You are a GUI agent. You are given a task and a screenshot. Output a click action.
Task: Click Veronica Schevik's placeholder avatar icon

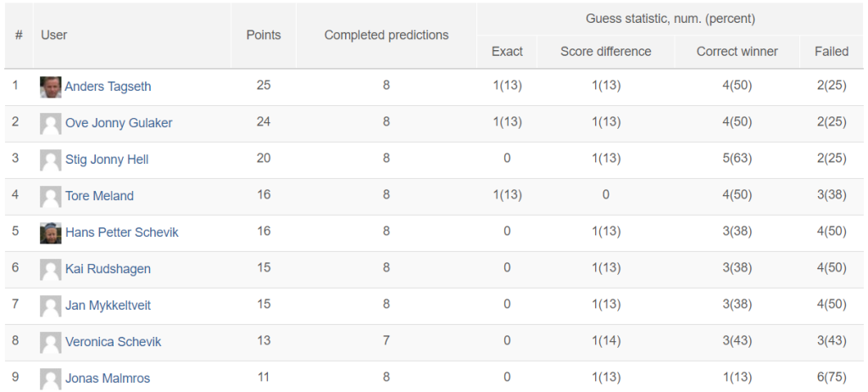[x=50, y=343]
